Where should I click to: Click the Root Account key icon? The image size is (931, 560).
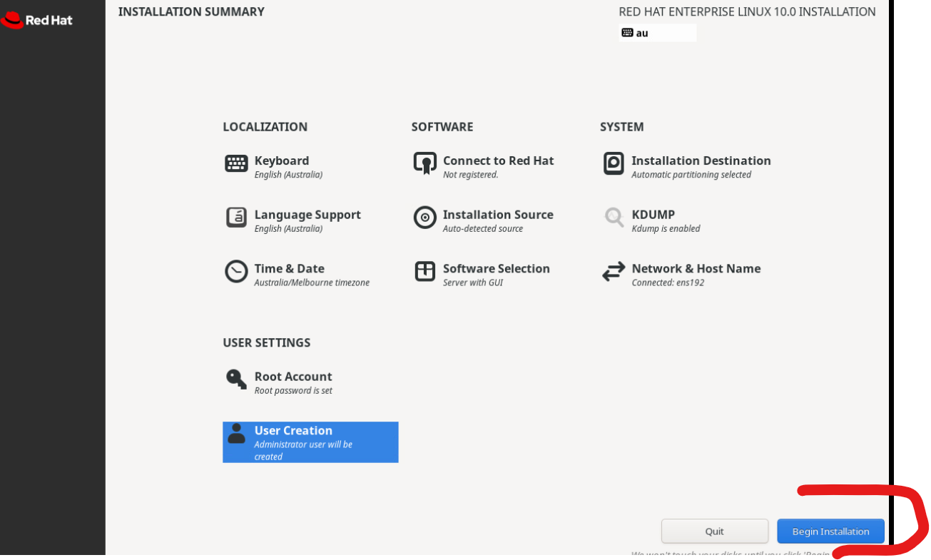(236, 379)
